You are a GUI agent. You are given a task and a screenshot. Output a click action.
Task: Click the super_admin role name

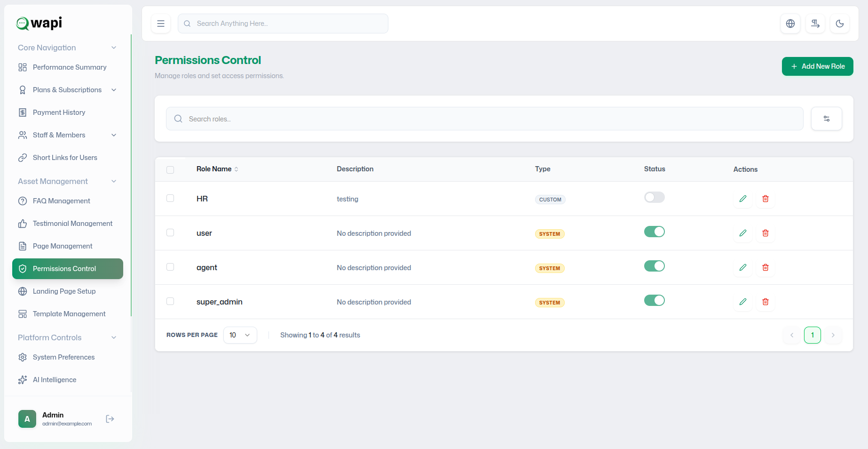220,302
